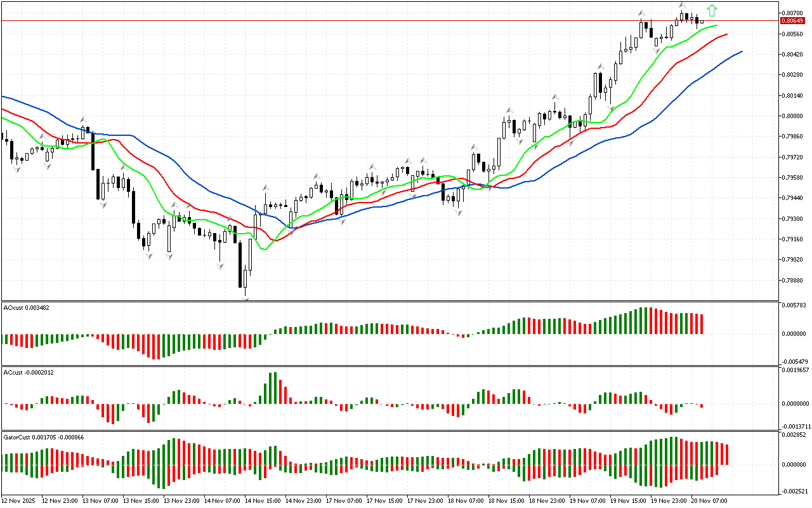Select the fractal arrow above the highest candle

point(683,5)
